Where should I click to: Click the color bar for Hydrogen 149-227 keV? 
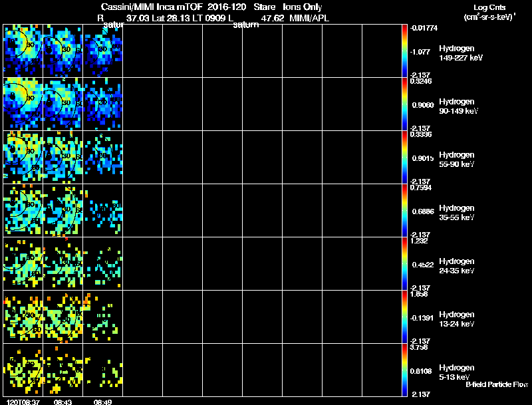[x=406, y=51]
